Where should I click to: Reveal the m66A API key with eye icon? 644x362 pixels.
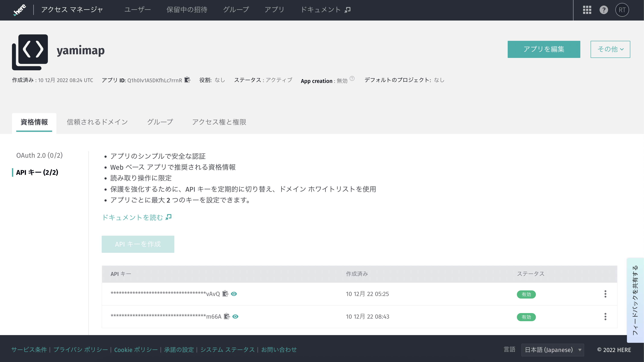pos(235,317)
